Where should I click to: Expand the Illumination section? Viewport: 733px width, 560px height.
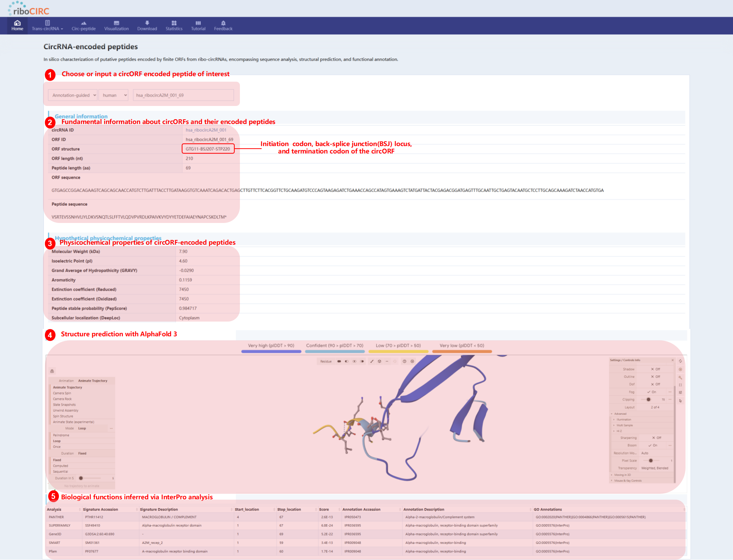pos(623,419)
